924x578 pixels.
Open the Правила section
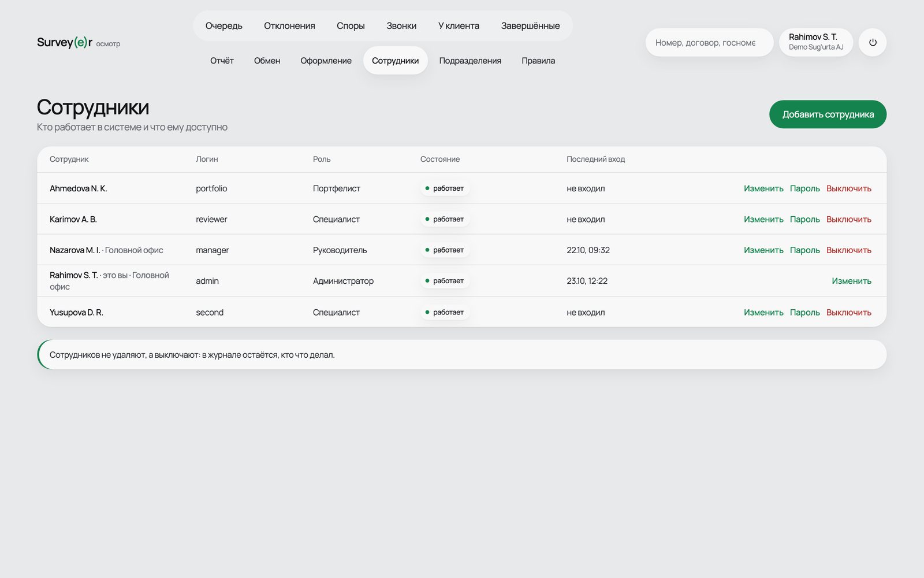538,61
